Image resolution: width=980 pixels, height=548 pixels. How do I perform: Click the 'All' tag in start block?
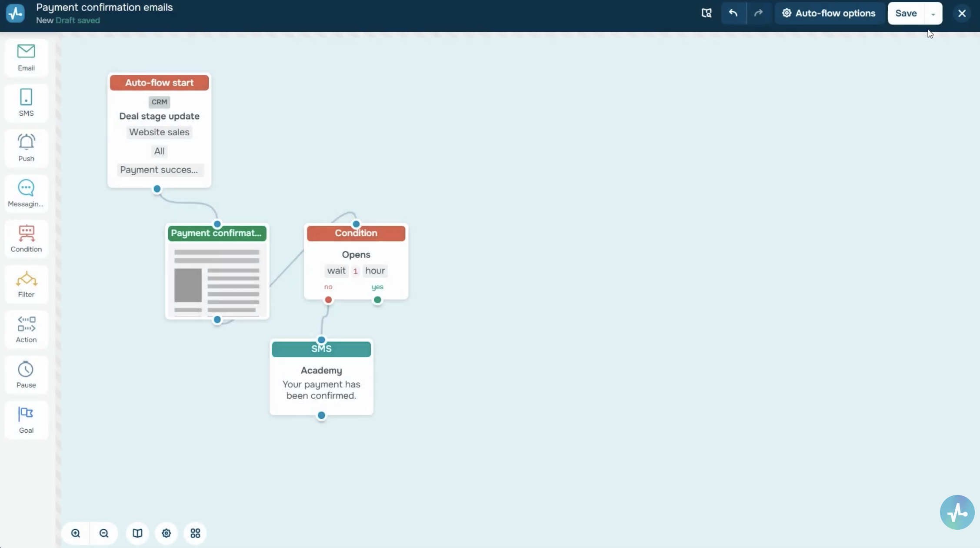(159, 151)
